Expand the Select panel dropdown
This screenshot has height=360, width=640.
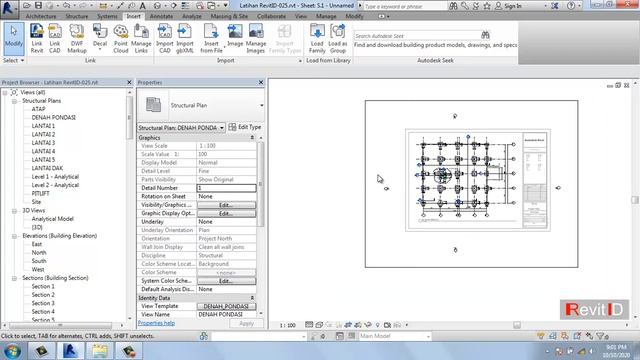[x=13, y=60]
